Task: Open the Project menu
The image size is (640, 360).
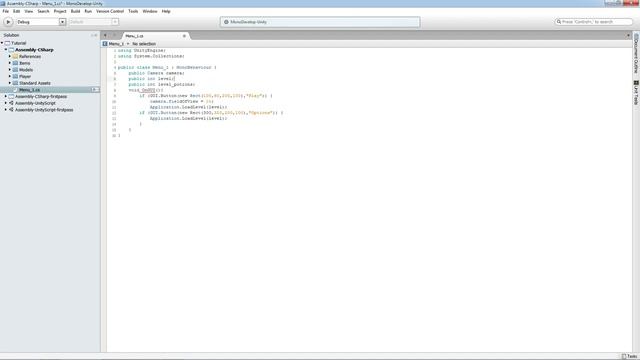Action: tap(60, 11)
